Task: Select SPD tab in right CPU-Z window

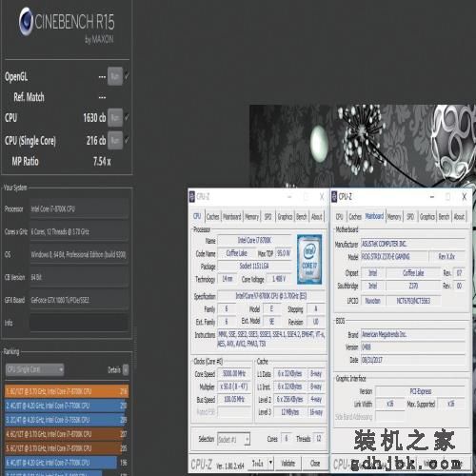Action: (410, 217)
